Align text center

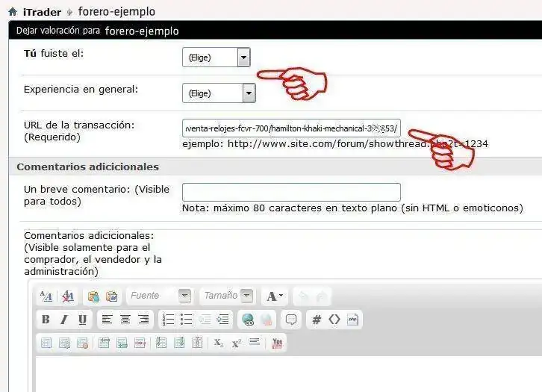[x=125, y=320]
